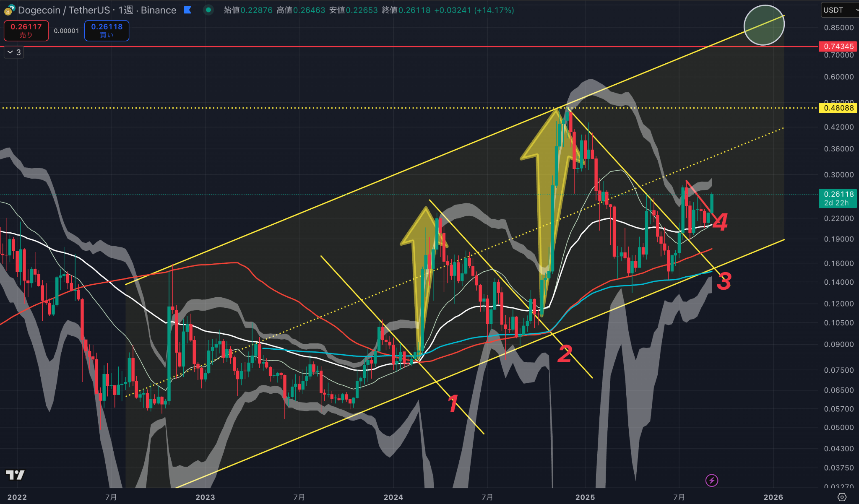Click the 0.10500 price scale label
The height and width of the screenshot is (504, 859).
pyautogui.click(x=838, y=323)
